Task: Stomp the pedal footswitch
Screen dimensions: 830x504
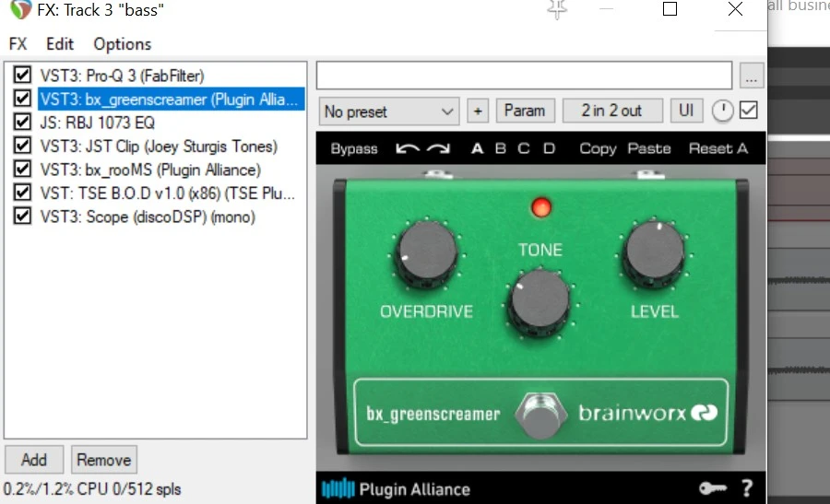Action: point(540,416)
